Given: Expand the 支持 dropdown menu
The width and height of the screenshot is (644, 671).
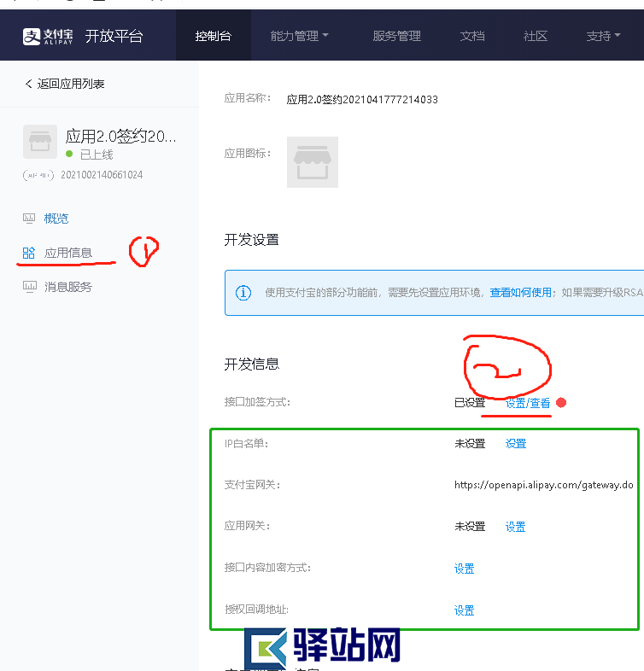Looking at the screenshot, I should (603, 36).
